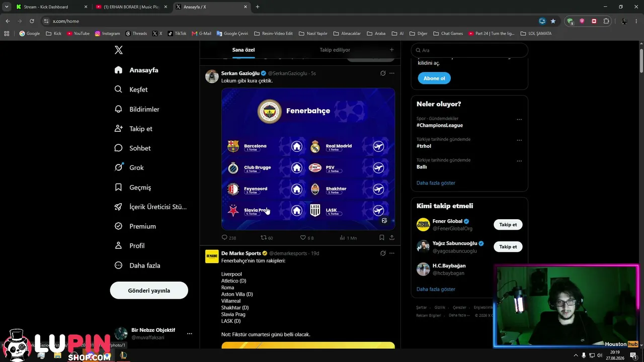Switch to Stream - Kick Dashboard browser tab
This screenshot has width=644, height=362.
(51, 7)
